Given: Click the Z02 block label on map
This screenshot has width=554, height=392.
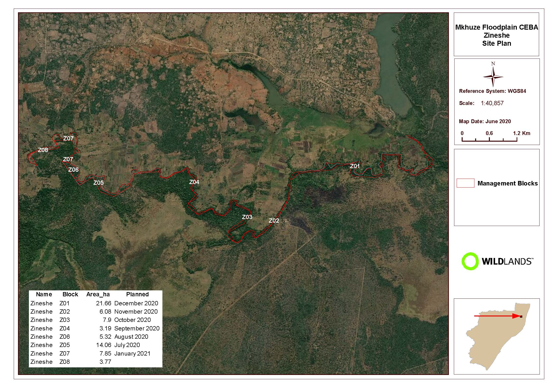Looking at the screenshot, I should (274, 220).
